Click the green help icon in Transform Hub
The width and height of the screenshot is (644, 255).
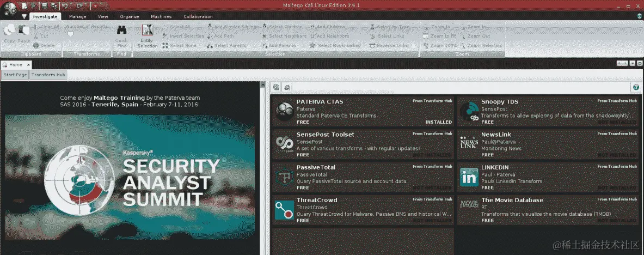[x=636, y=87]
